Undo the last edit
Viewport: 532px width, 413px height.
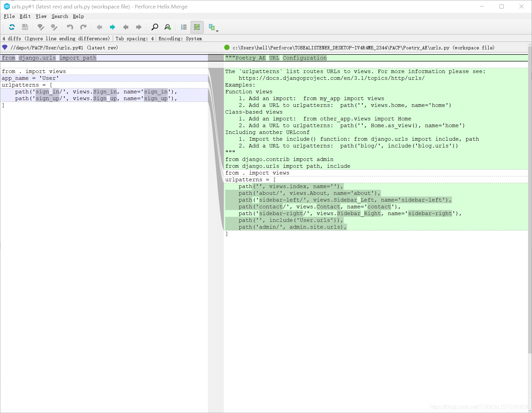coord(70,27)
